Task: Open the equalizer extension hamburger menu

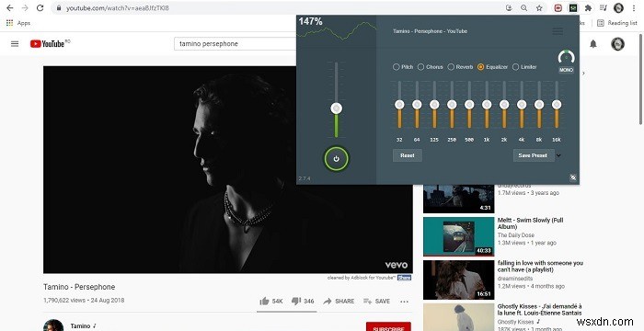Action: [x=558, y=31]
